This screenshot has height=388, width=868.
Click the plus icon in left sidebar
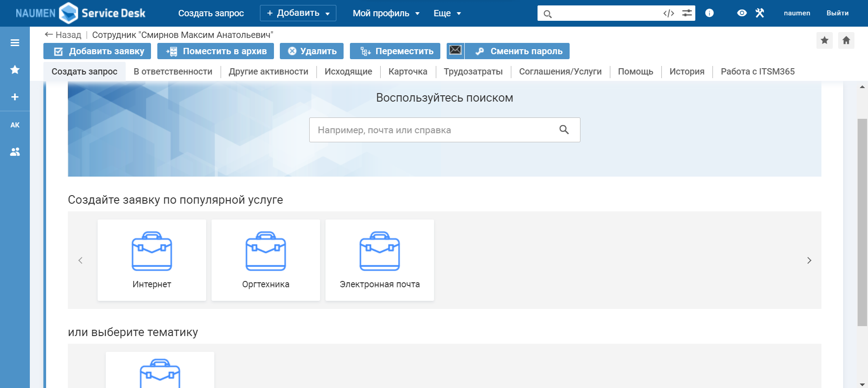pos(15,97)
